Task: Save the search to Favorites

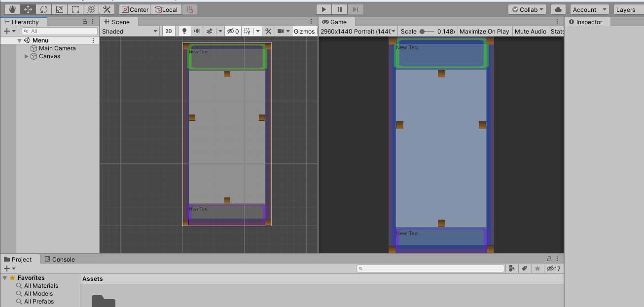Action: click(x=537, y=269)
